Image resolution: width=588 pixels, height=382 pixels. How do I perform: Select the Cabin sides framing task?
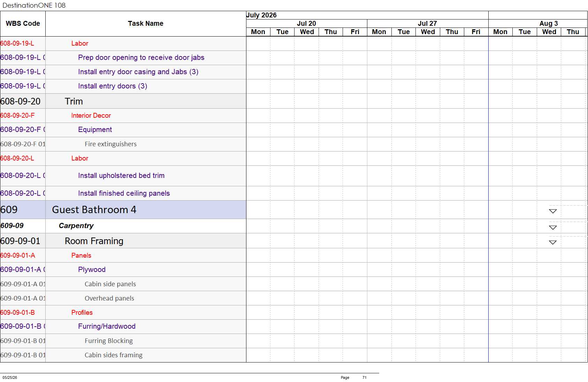(114, 355)
